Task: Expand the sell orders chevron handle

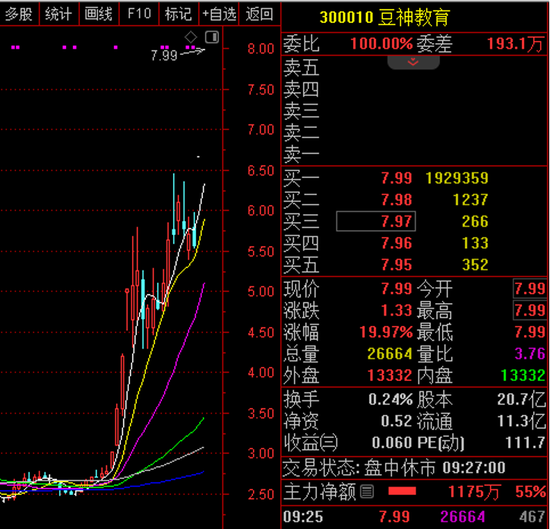Action: (x=413, y=62)
